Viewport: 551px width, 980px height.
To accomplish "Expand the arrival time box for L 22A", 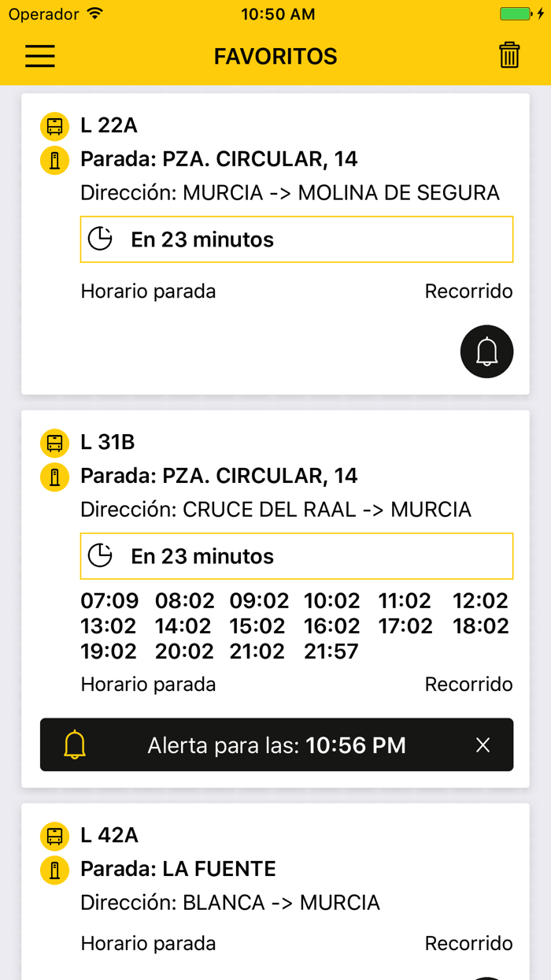I will pyautogui.click(x=296, y=239).
